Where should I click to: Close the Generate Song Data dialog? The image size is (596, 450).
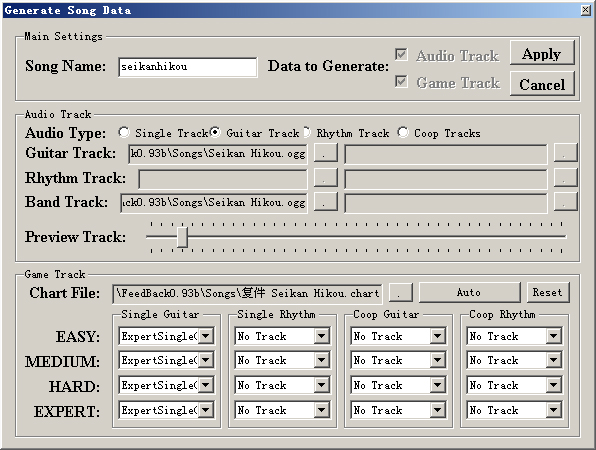(x=586, y=10)
